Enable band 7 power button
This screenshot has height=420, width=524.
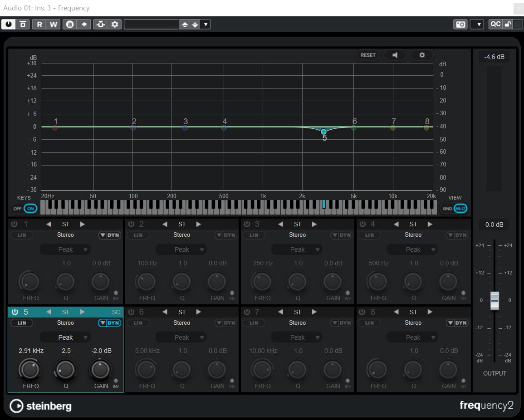click(247, 312)
